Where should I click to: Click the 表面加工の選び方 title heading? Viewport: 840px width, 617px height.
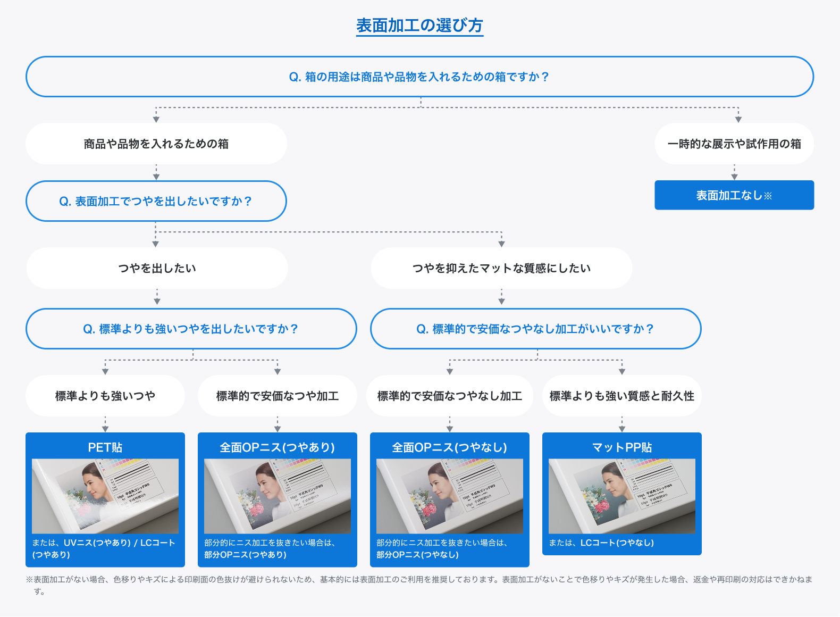(419, 26)
